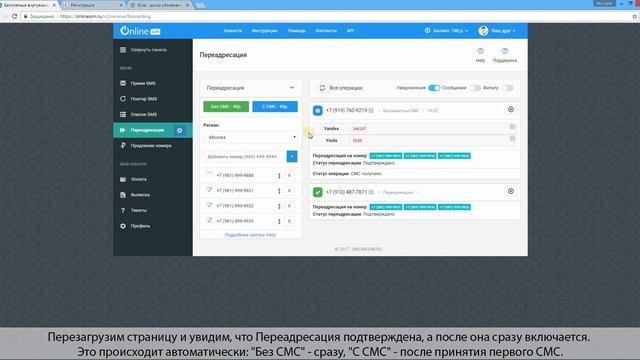Open Подробнее смотри Help link
The height and width of the screenshot is (360, 640).
pos(250,235)
